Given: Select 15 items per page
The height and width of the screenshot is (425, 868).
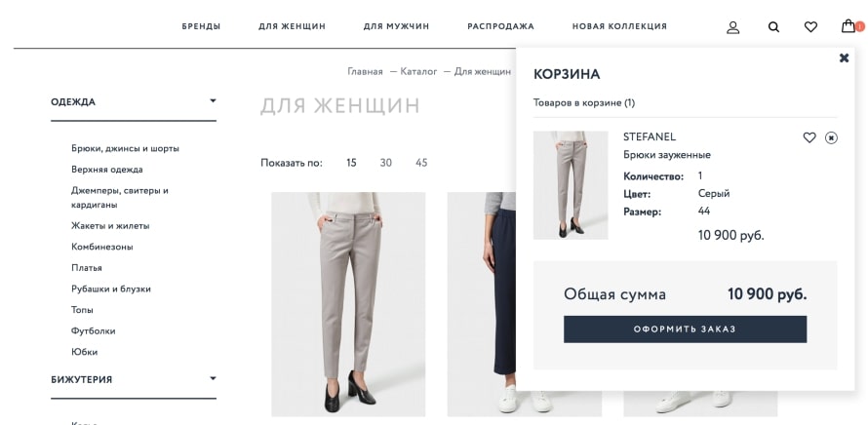Looking at the screenshot, I should tap(351, 163).
